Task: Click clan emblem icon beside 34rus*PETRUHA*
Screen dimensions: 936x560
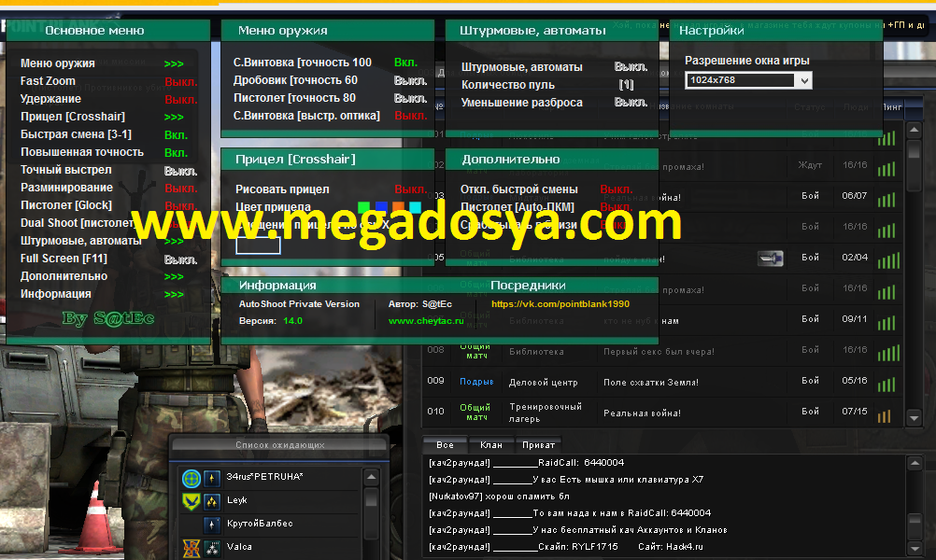Action: coord(191,478)
